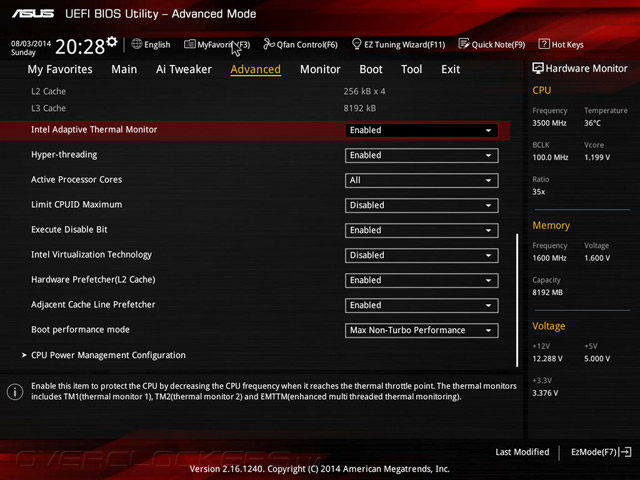The height and width of the screenshot is (480, 640).
Task: Click the +12V reading 12.288 V
Action: (547, 358)
